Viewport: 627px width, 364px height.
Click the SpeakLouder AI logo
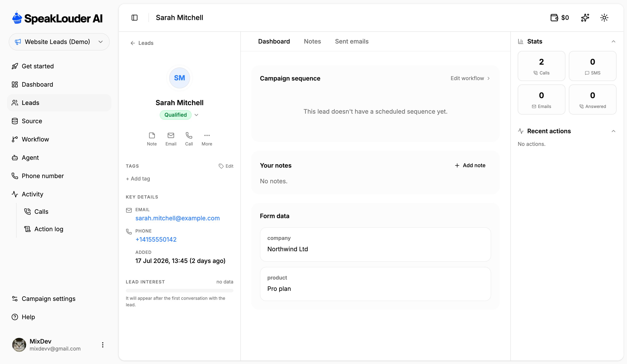coord(57,18)
